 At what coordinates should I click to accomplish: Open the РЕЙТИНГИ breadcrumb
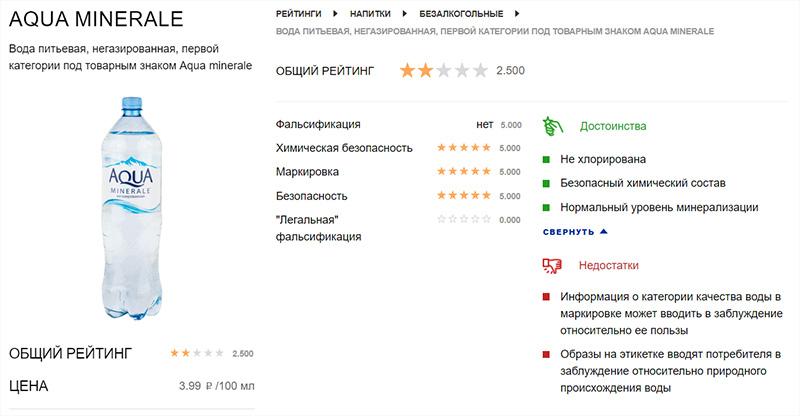[x=299, y=14]
